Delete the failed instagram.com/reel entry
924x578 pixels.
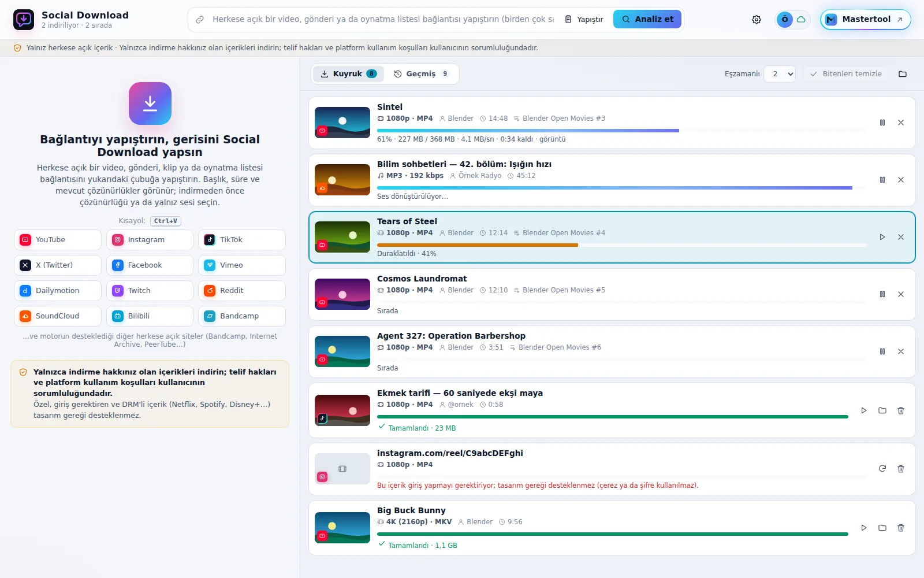point(901,469)
